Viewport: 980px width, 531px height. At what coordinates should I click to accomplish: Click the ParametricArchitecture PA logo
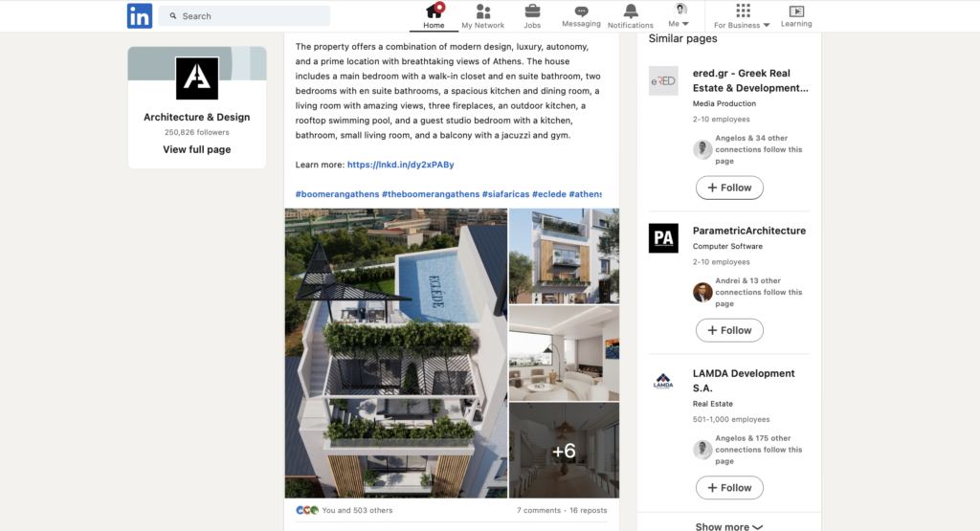click(x=663, y=238)
